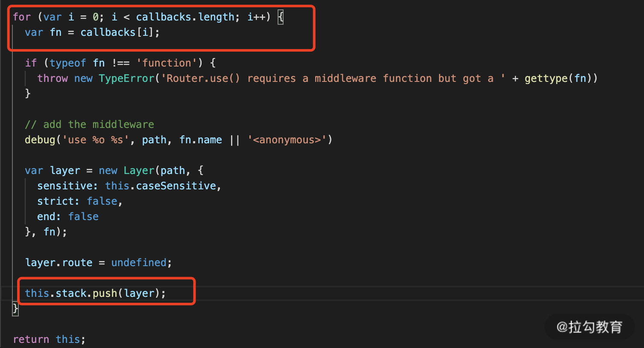The image size is (644, 348).
Task: Click 'this.caseSensitive' property value
Action: pyautogui.click(x=161, y=186)
